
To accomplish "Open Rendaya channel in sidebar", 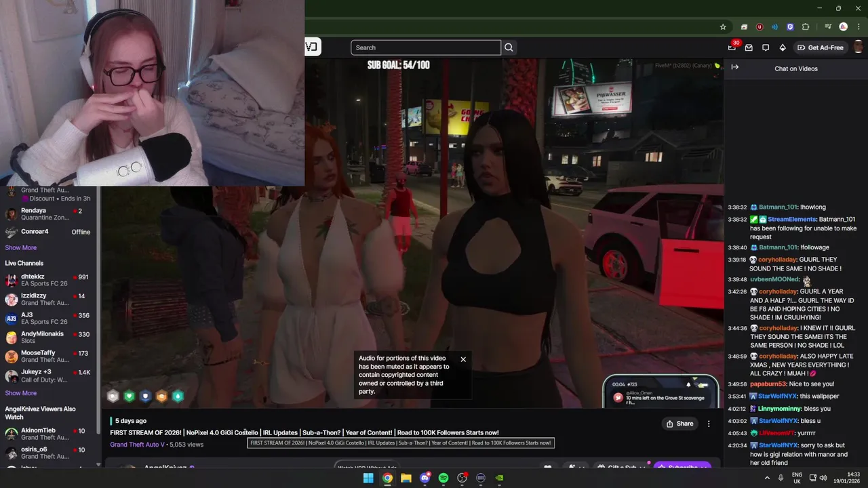I will tap(48, 215).
